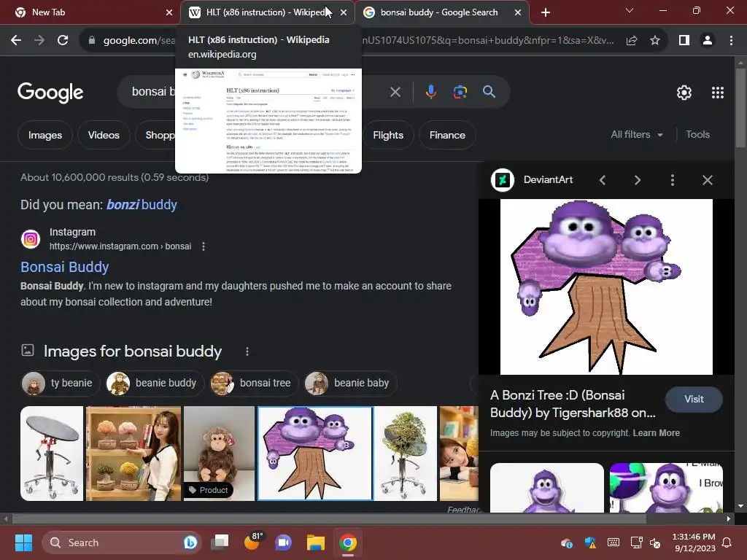Viewport: 747px width, 560px height.
Task: Filter results by Finance
Action: pyautogui.click(x=447, y=135)
